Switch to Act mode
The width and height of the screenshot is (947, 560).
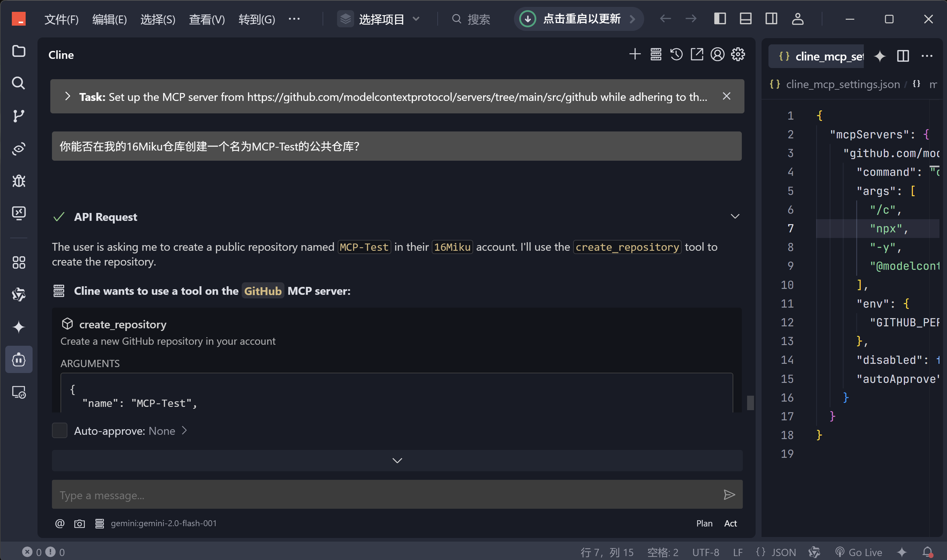pyautogui.click(x=730, y=524)
